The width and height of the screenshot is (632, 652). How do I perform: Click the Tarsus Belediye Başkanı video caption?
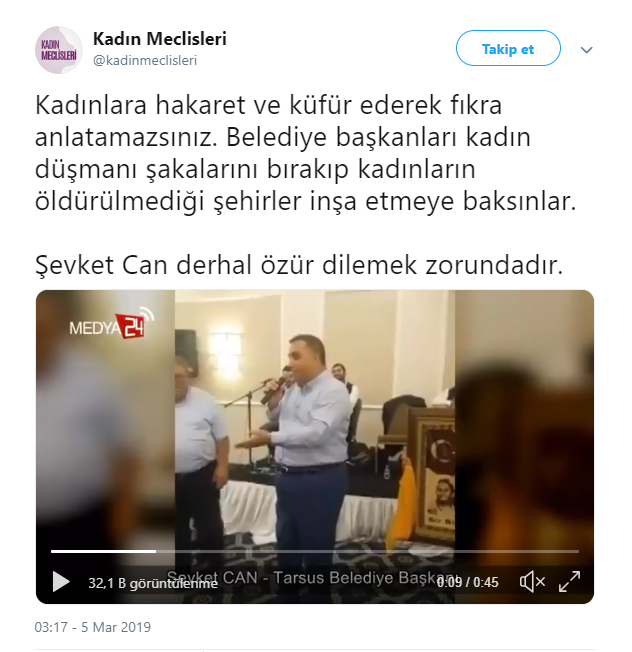pyautogui.click(x=311, y=578)
